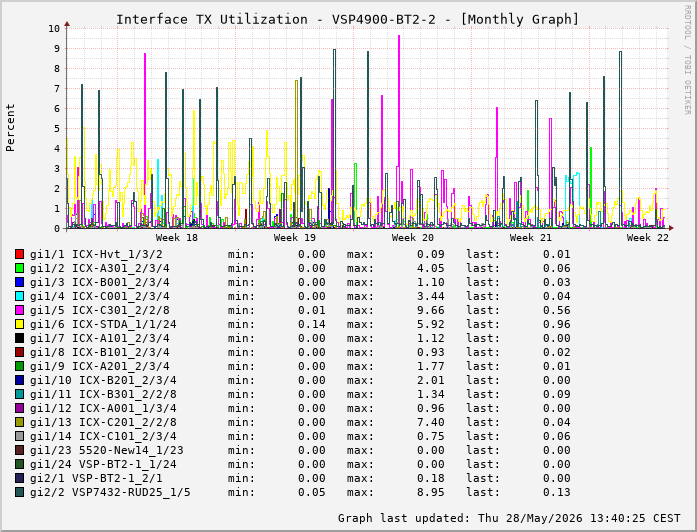Click legend label gi1/12 ICX-A001_1/3/4
Screen dimensions: 697x532
pos(103,408)
